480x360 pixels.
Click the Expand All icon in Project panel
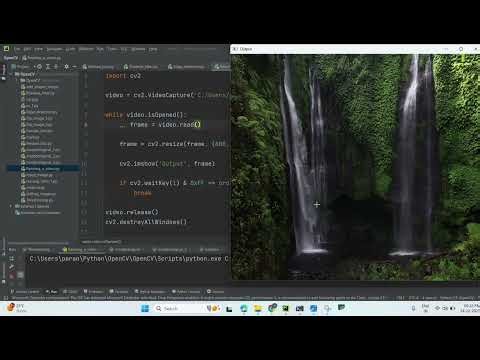(x=48, y=67)
